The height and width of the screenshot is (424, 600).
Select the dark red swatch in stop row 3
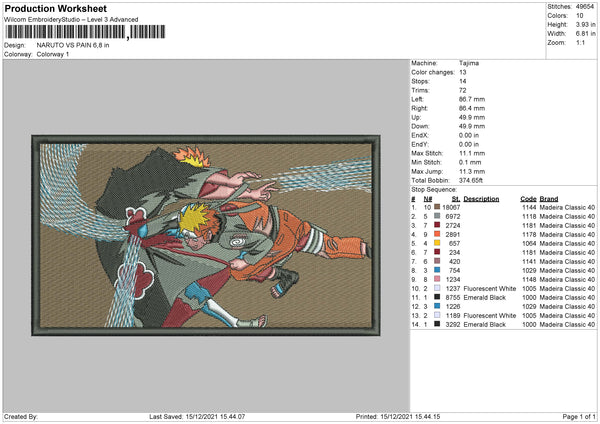(x=437, y=225)
